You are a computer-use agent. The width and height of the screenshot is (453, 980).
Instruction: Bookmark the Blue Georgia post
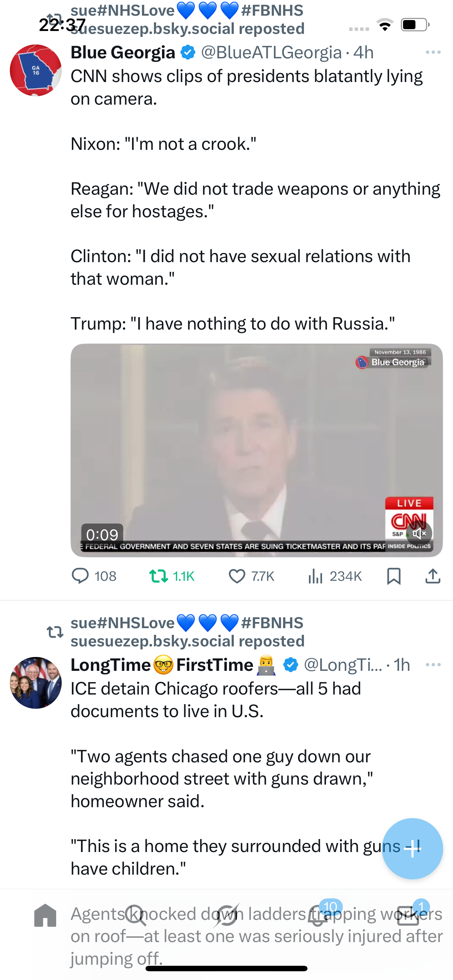pos(394,576)
